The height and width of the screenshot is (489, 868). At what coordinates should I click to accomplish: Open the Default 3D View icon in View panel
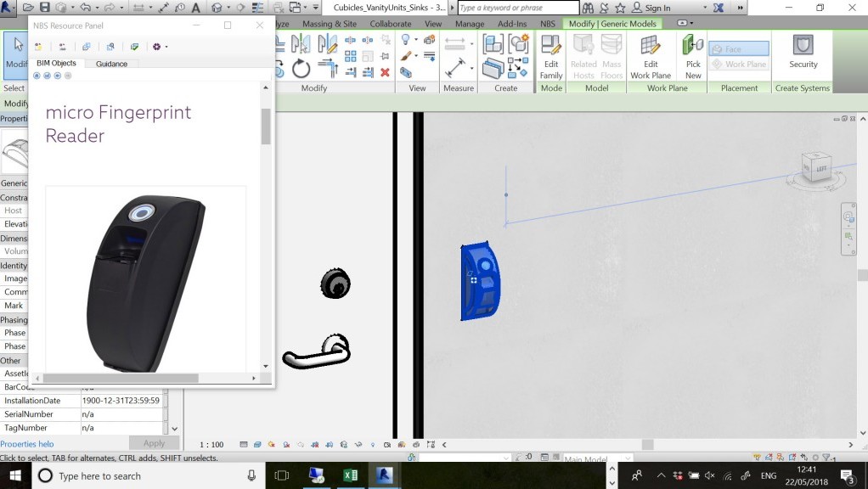403,74
